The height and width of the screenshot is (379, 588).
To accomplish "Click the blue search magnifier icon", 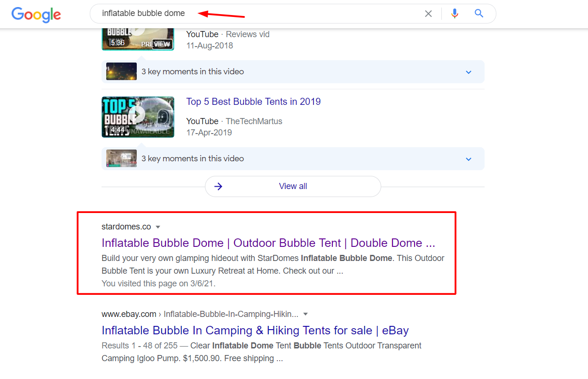I will pyautogui.click(x=479, y=14).
